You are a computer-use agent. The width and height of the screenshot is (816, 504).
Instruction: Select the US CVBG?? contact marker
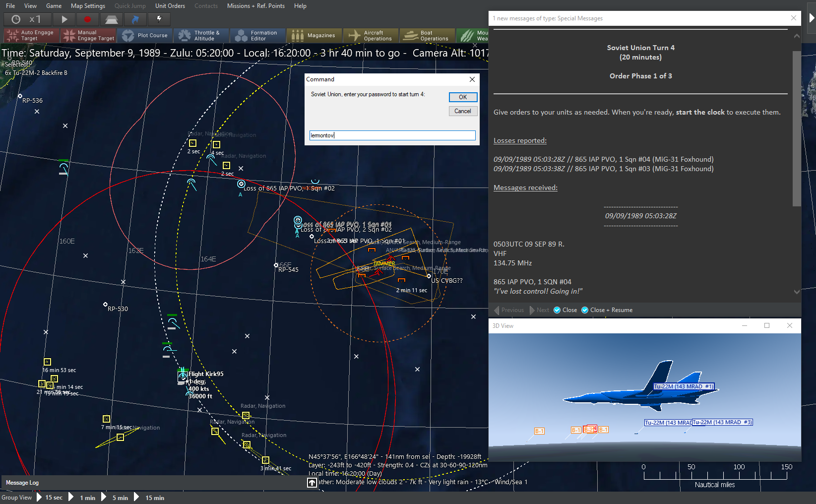[429, 276]
